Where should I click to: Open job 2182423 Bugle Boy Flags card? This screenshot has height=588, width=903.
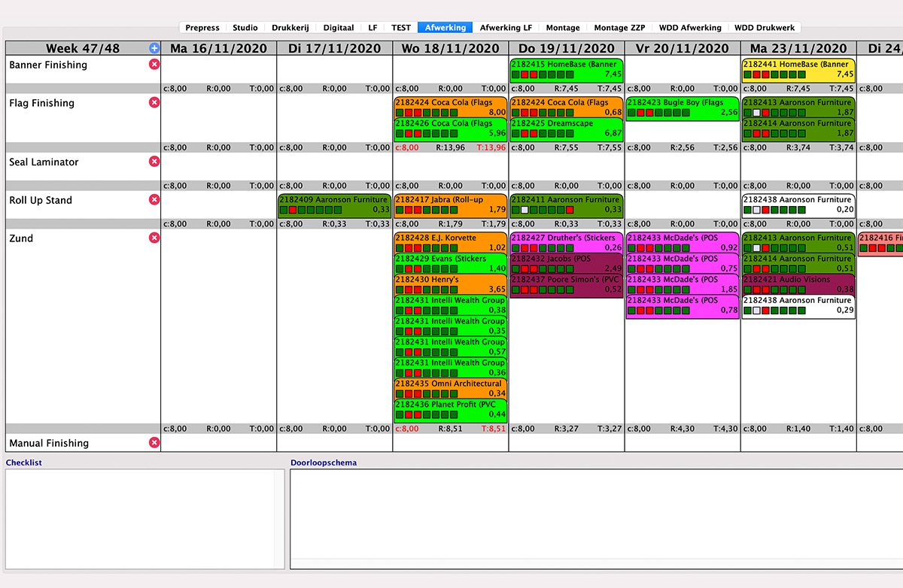683,108
